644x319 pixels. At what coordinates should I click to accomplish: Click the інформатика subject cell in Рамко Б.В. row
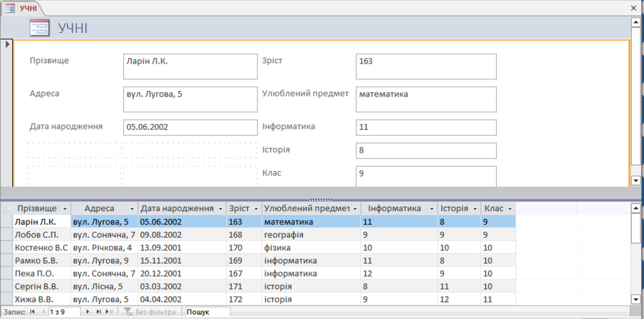point(311,261)
